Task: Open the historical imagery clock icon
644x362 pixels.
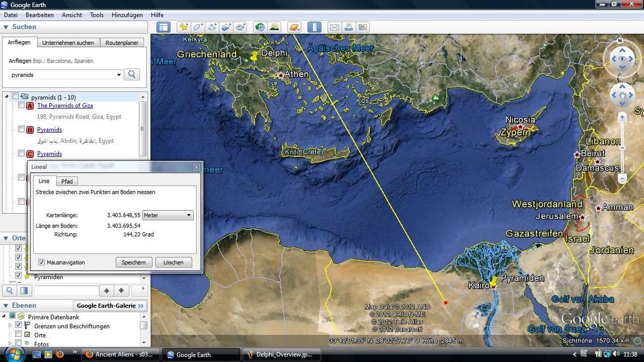Action: (260, 27)
